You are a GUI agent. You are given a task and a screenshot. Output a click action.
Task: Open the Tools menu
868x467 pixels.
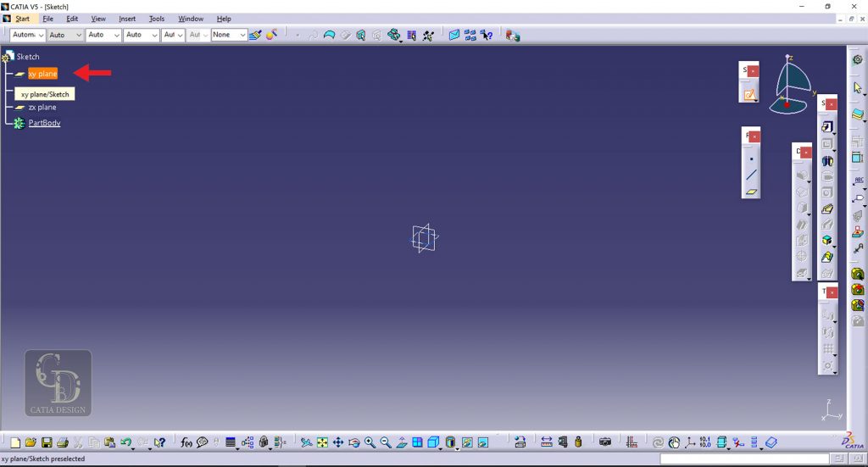[157, 19]
